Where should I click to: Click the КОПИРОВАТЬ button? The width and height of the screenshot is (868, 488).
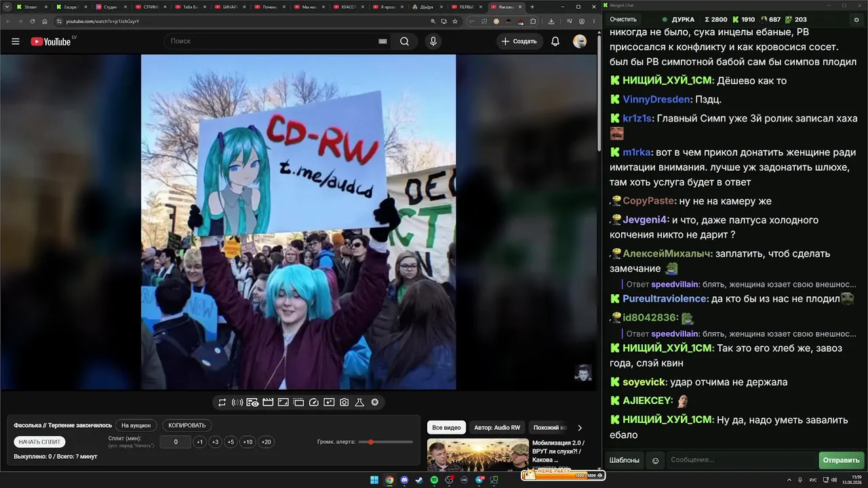[x=187, y=425]
